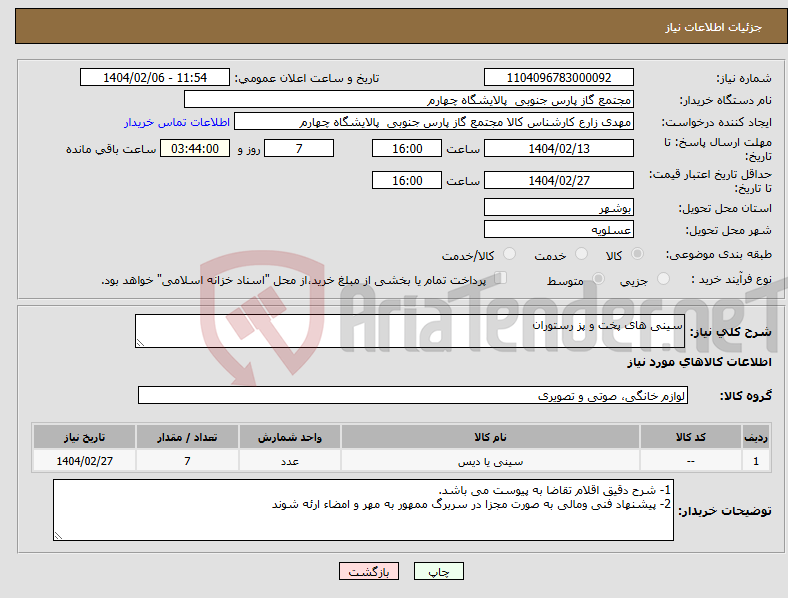Screen dimensions: 788x598
Task: Click the واحد شمارش column header
Action: point(290,437)
